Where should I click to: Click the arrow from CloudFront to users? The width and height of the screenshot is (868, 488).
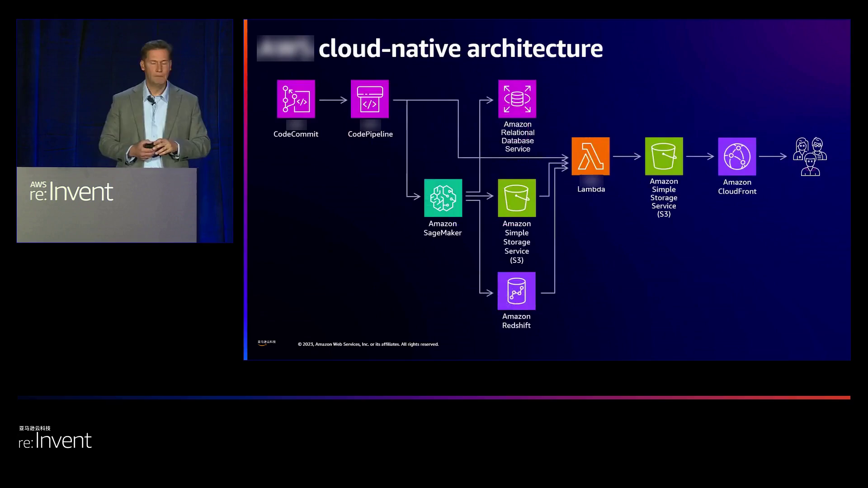tap(773, 156)
